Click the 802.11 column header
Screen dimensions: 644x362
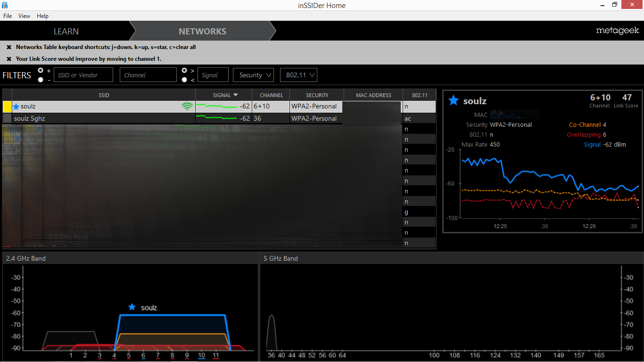tap(420, 95)
